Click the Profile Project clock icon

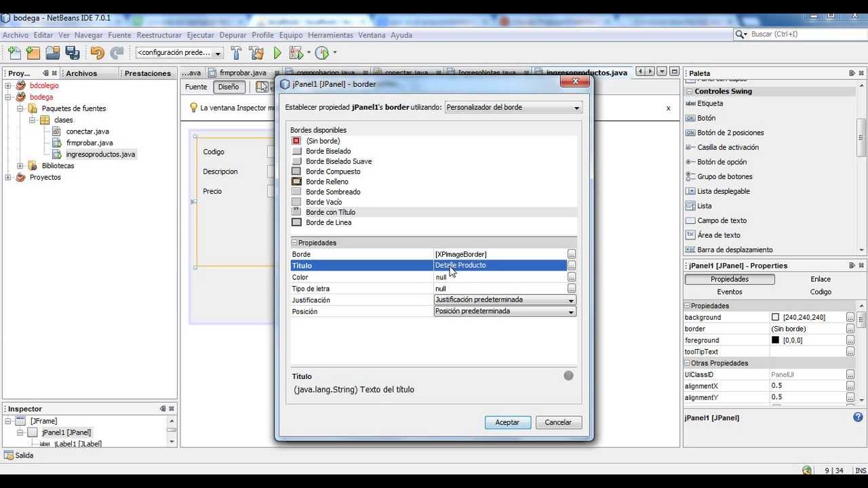coord(321,53)
